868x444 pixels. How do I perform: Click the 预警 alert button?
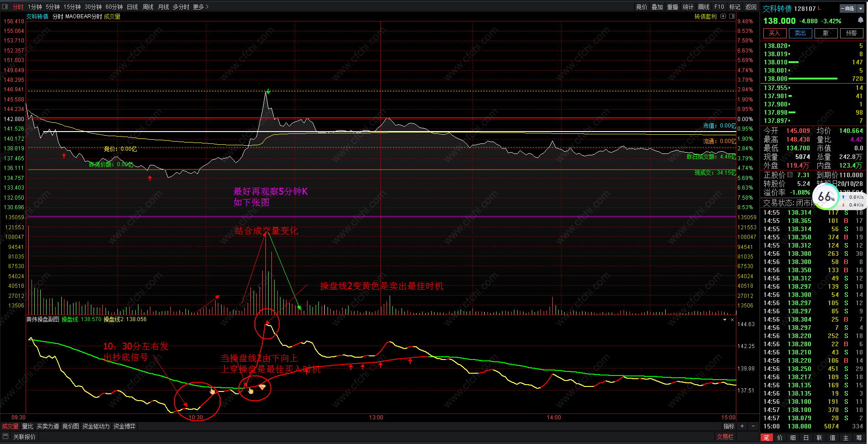[x=851, y=33]
